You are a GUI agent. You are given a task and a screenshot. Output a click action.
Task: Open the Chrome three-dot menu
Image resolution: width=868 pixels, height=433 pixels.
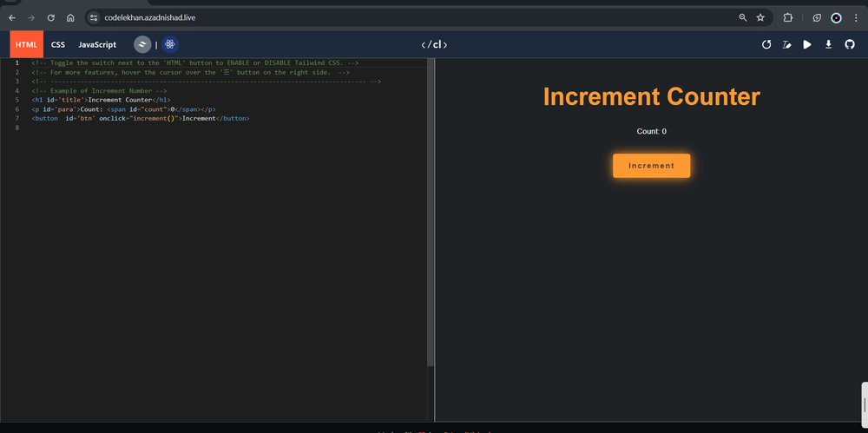(856, 17)
